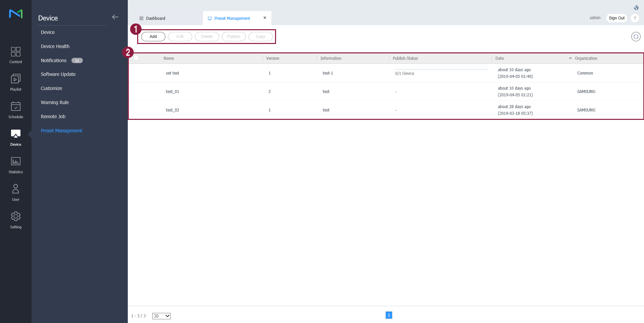Click the Add preset button
Image resolution: width=644 pixels, height=323 pixels.
(153, 37)
